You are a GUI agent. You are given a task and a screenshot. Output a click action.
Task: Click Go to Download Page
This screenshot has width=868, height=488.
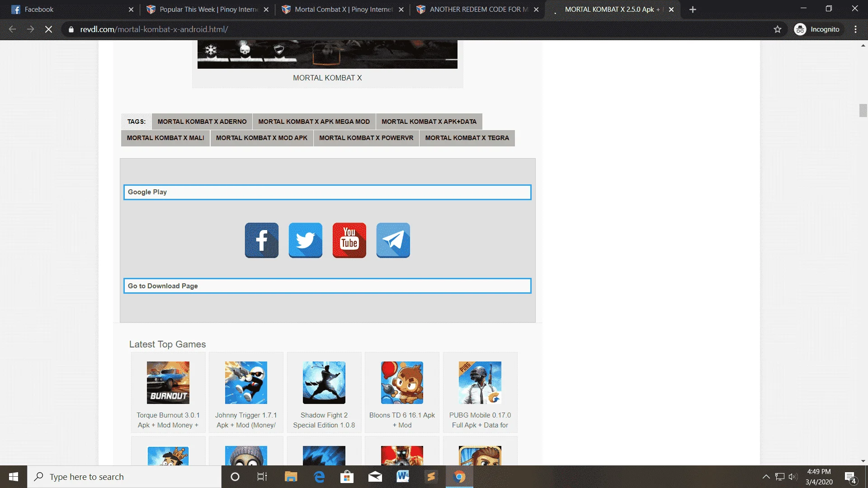(327, 286)
